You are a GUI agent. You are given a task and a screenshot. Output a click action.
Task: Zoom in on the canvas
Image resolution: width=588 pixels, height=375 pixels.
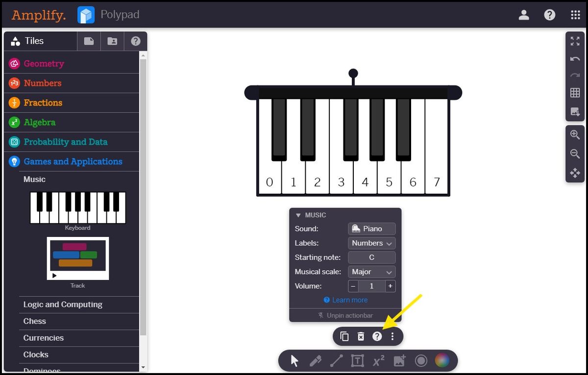[575, 134]
